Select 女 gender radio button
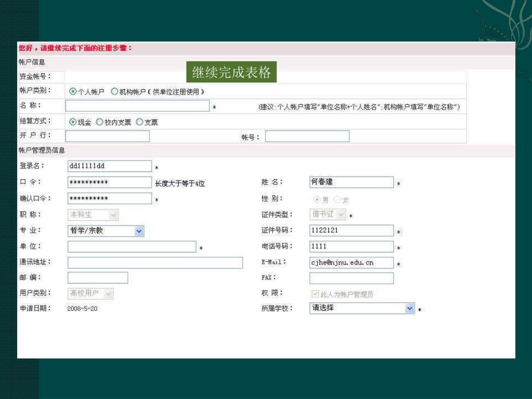 [337, 199]
